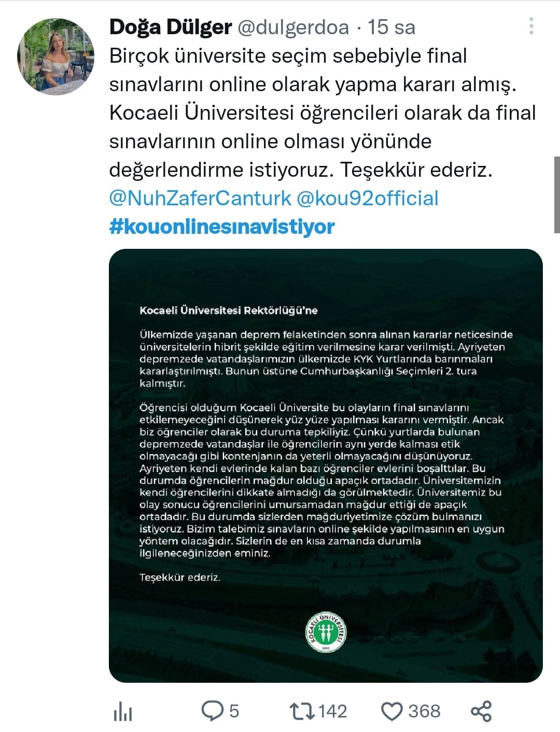Click the view analytics bar chart icon
Screen dimensions: 560x732
point(123,711)
